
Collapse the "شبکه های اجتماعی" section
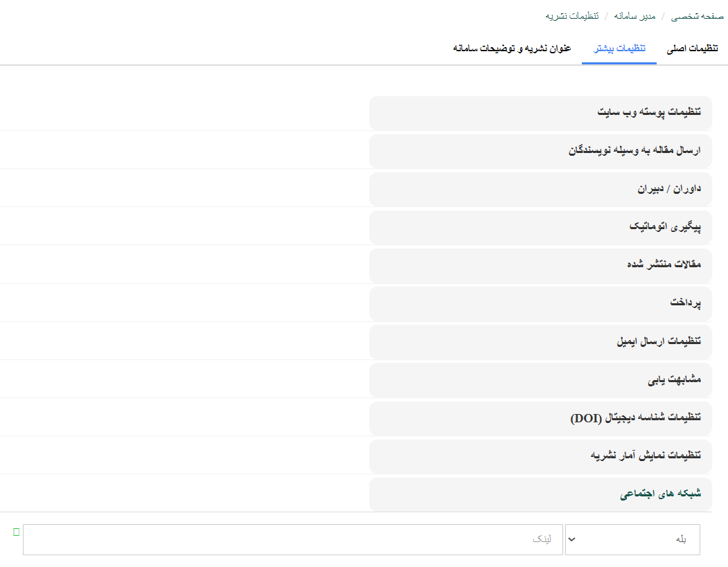(660, 494)
